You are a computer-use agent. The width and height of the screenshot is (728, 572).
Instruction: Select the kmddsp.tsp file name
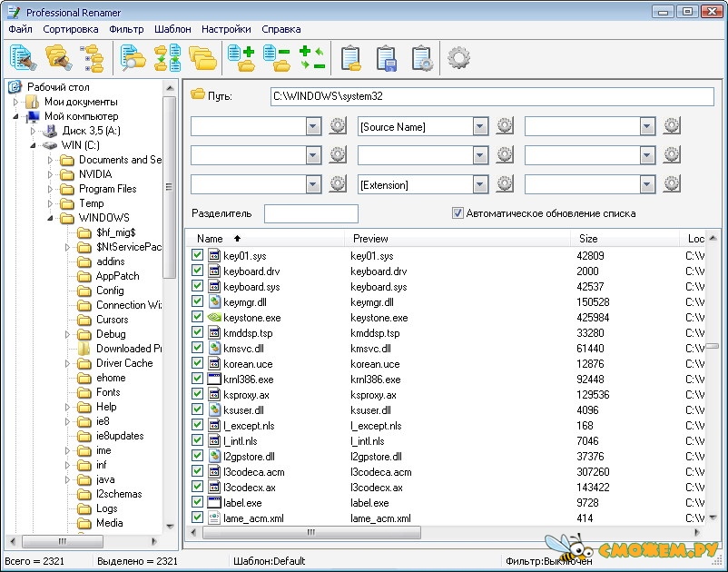pos(248,333)
